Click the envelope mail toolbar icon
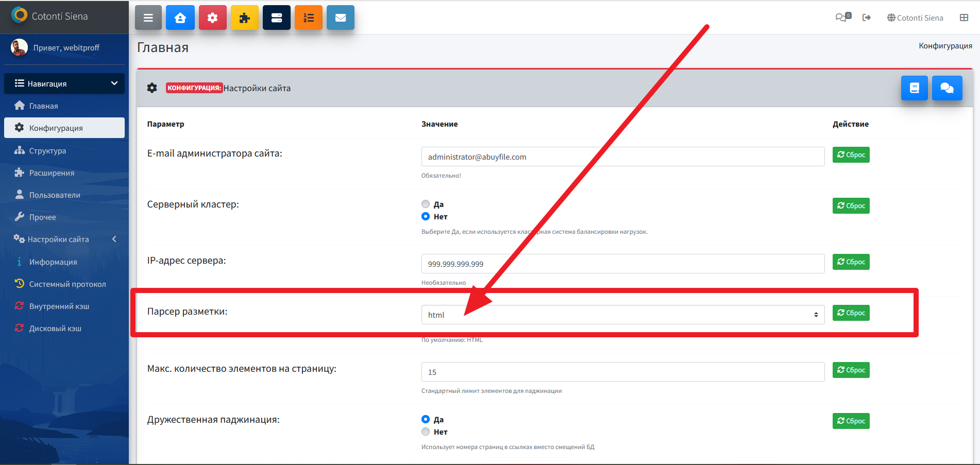The width and height of the screenshot is (980, 465). (x=340, y=18)
